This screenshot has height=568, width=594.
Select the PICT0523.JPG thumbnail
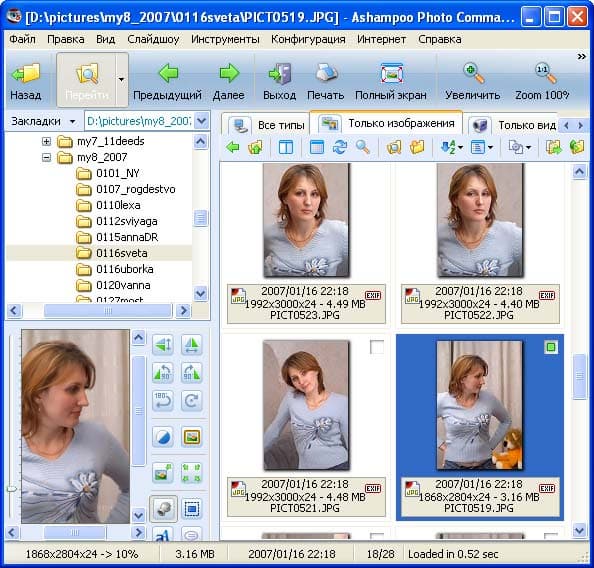coord(306,221)
